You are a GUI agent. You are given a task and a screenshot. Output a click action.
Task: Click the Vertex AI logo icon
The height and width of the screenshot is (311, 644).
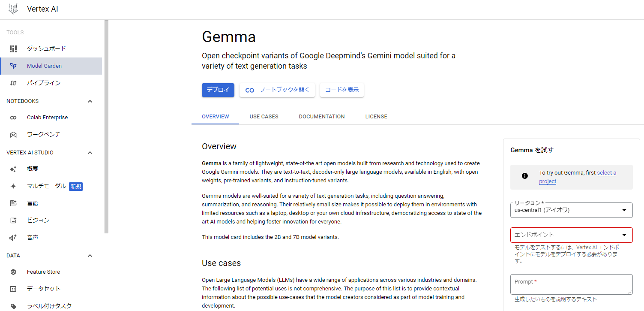pyautogui.click(x=13, y=9)
